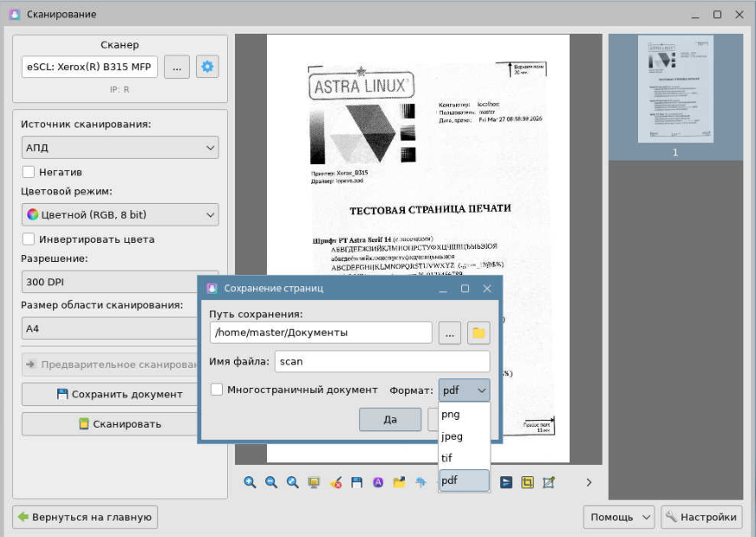The height and width of the screenshot is (537, 756).
Task: Expand the Цветовой режим combo box
Action: coord(120,215)
